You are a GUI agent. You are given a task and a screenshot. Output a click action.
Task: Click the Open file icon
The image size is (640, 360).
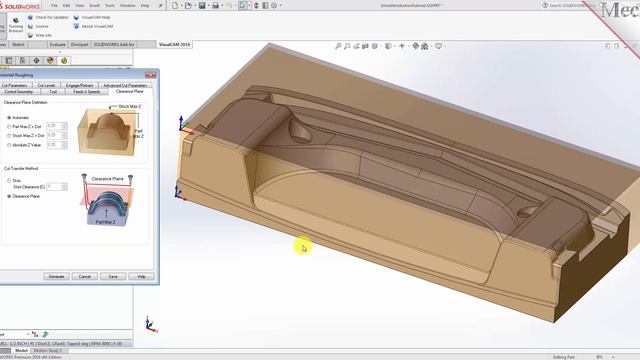[188, 6]
